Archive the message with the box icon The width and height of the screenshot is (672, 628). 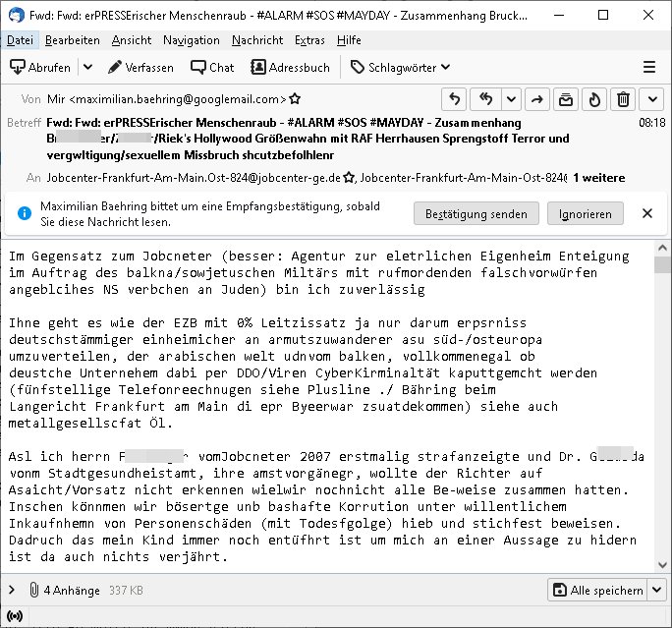[x=566, y=99]
